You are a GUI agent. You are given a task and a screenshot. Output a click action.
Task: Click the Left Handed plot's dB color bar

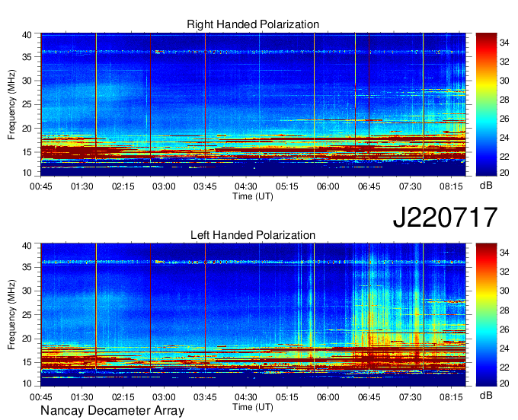[x=486, y=315]
